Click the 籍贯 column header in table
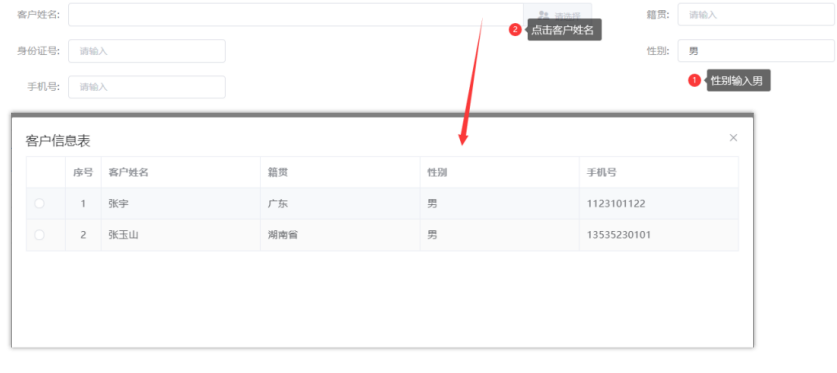Image resolution: width=837 pixels, height=373 pixels. (340, 172)
